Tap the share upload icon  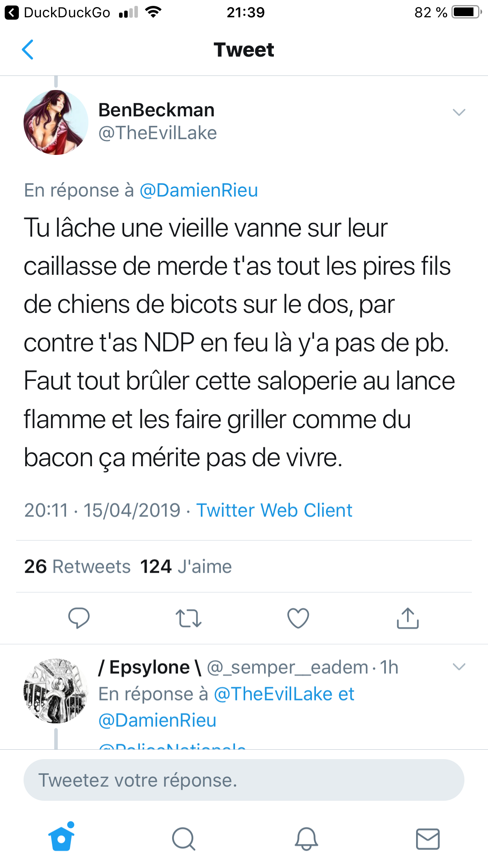click(x=408, y=618)
